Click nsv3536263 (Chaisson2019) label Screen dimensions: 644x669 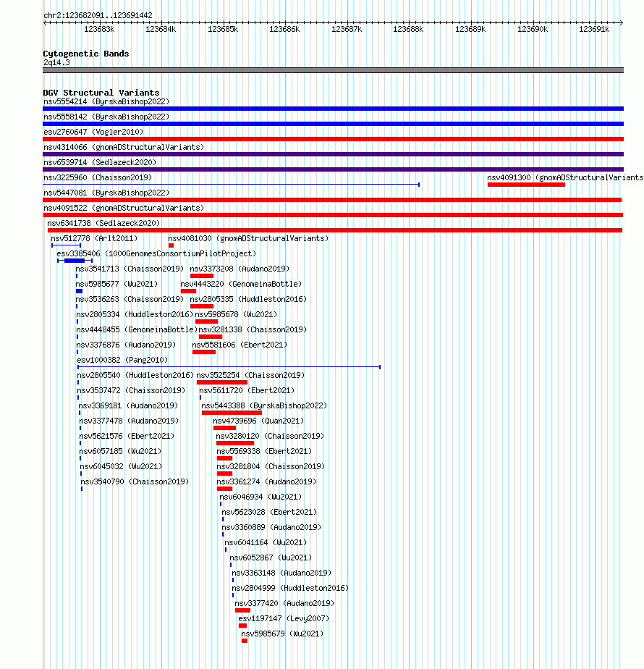coord(130,300)
